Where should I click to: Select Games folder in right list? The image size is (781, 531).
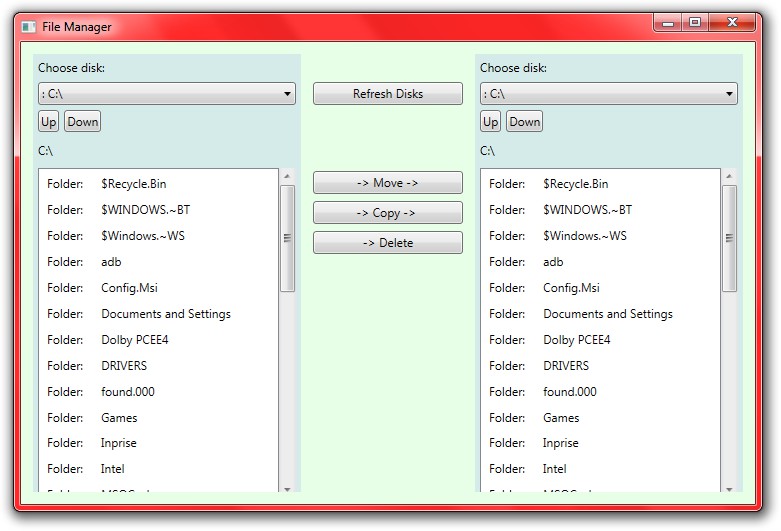pyautogui.click(x=600, y=417)
